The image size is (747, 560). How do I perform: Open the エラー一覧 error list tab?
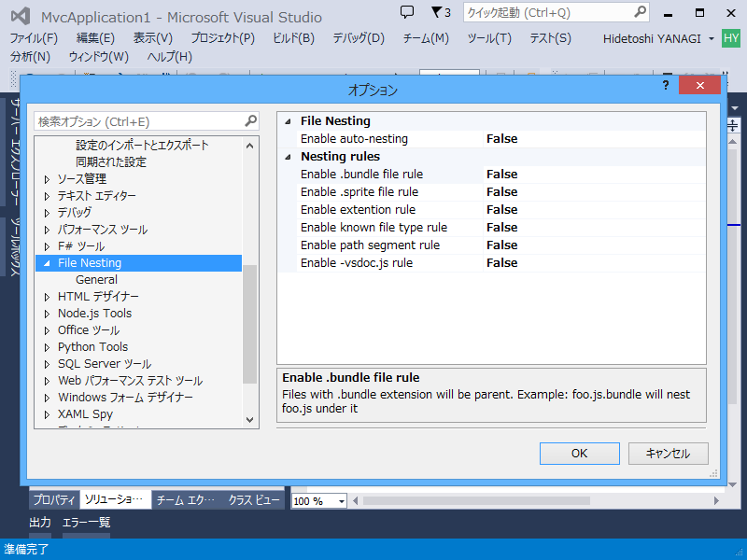pyautogui.click(x=86, y=523)
